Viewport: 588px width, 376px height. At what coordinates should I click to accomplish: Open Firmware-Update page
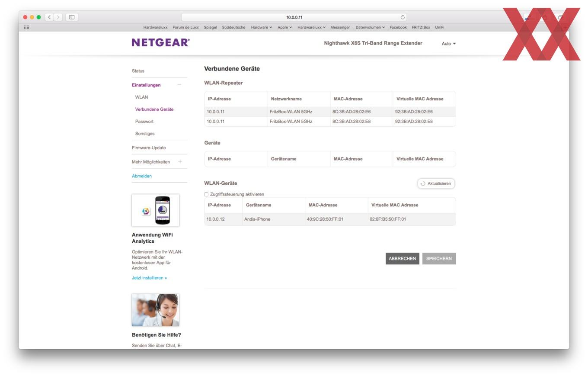[x=149, y=148]
